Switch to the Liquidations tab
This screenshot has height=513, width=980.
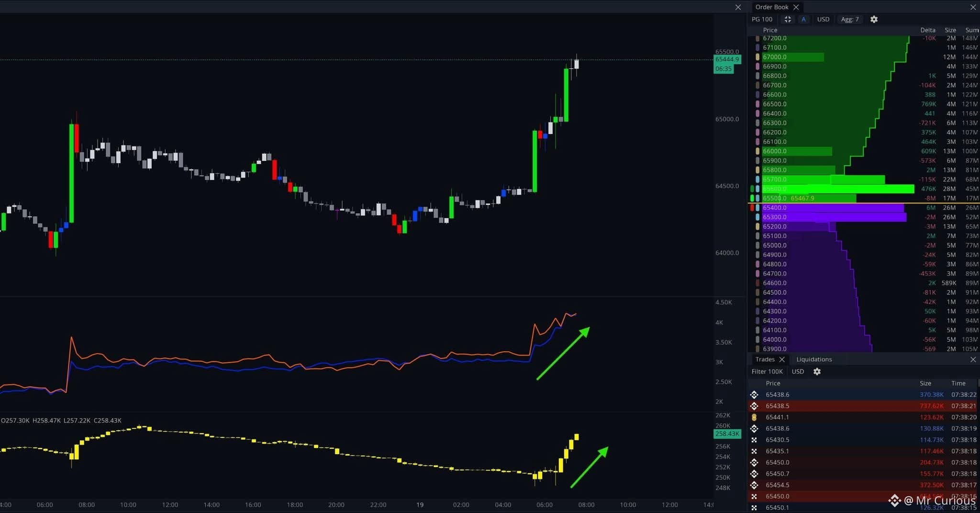(814, 359)
